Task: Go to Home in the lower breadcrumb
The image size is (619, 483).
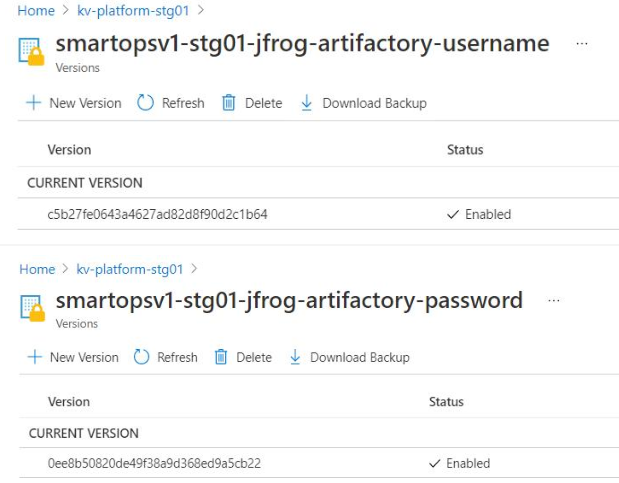Action: click(37, 269)
